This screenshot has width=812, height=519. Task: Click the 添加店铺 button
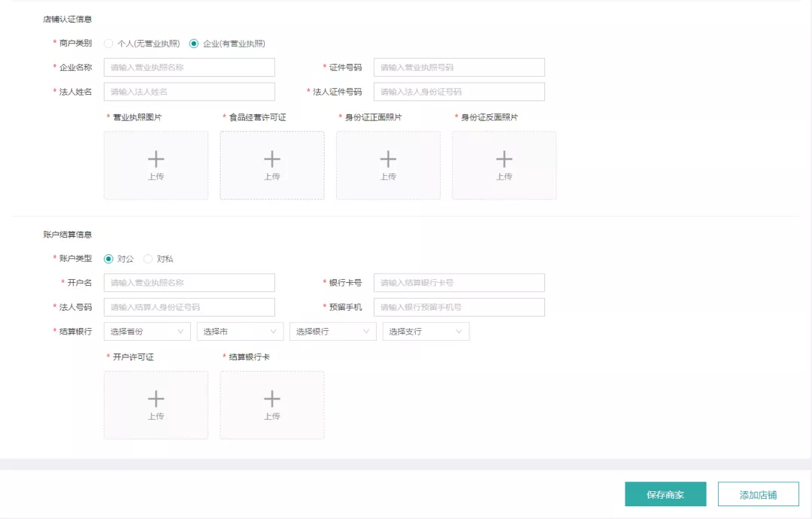(x=758, y=494)
